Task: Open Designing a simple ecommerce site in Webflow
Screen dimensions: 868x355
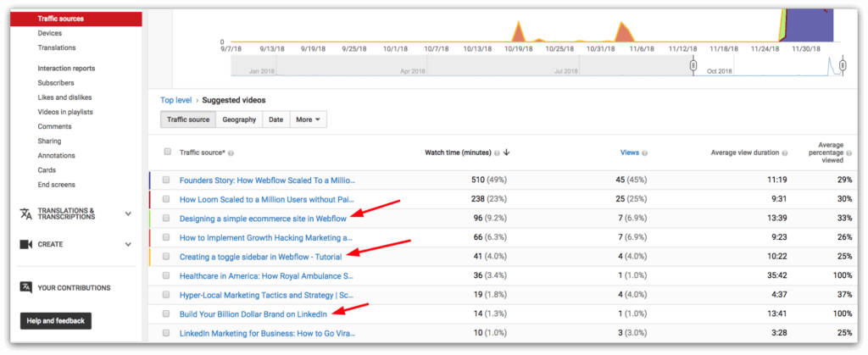Action: click(263, 219)
